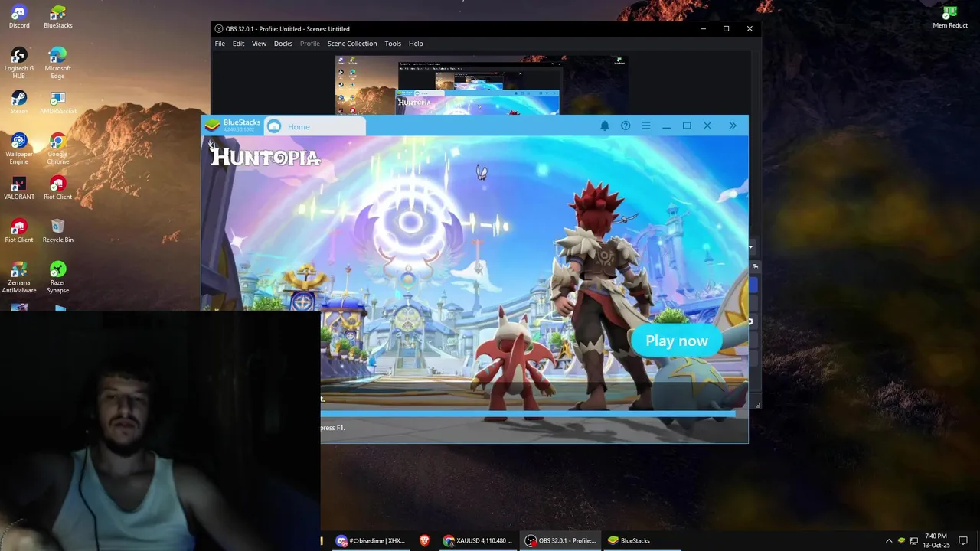Viewport: 980px width, 551px height.
Task: Click the OBS preview canvas thumbnail
Action: click(x=482, y=85)
